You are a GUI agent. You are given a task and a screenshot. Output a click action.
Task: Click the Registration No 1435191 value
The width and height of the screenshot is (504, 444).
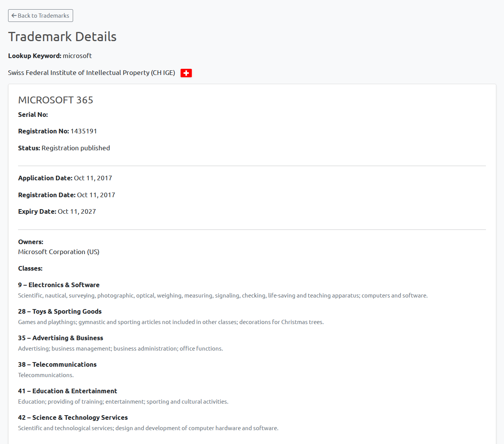[x=83, y=131]
